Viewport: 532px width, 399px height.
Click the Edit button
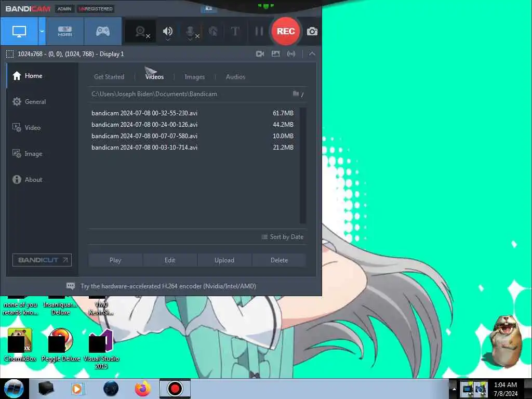pos(170,260)
